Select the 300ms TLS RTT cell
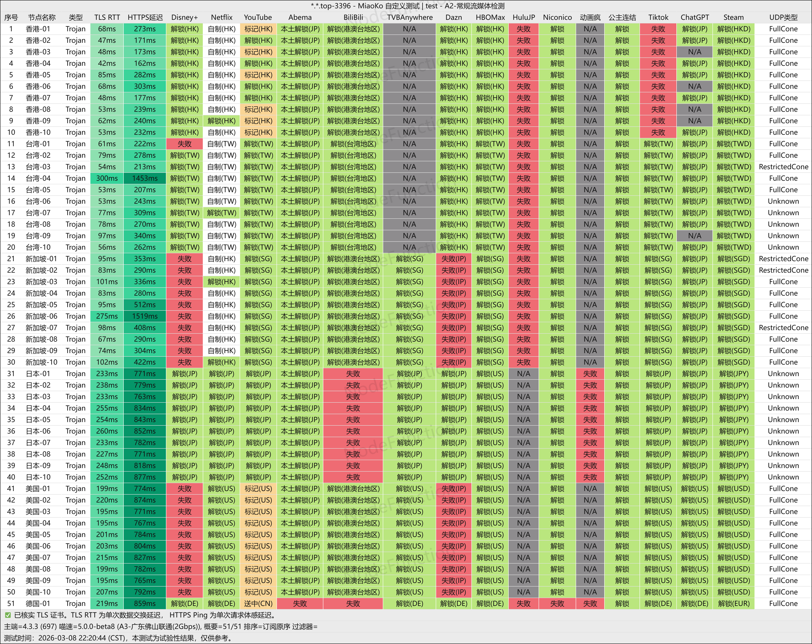The image size is (812, 644). tap(107, 178)
